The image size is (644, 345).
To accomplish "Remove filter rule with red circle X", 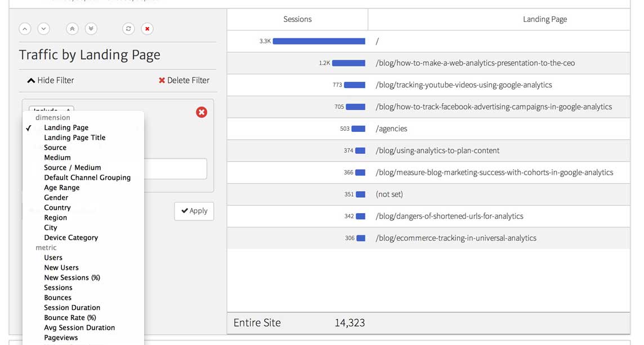I will pos(202,112).
